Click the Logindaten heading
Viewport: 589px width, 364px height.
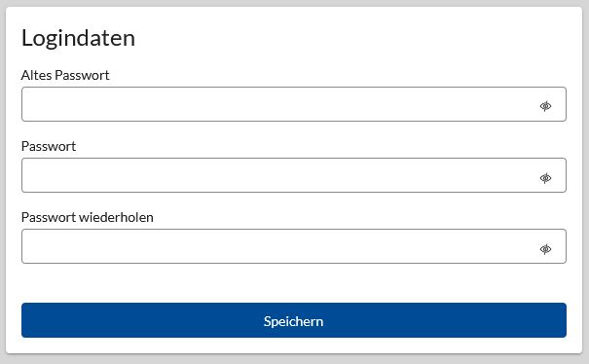(x=78, y=38)
